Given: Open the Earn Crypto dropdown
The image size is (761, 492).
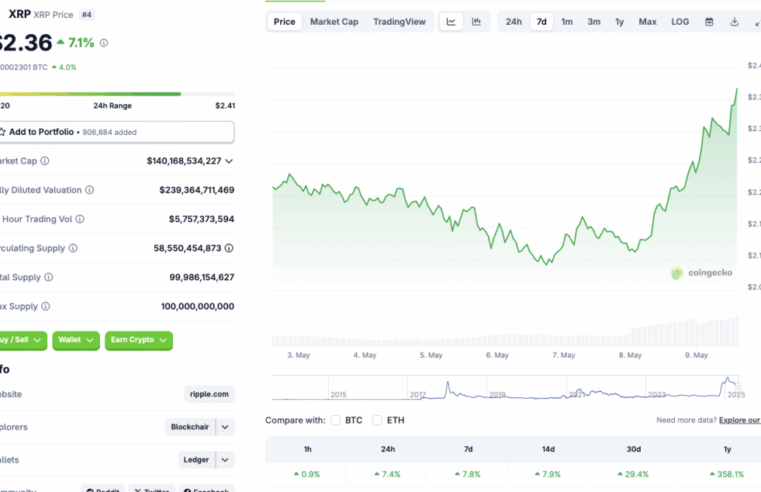Looking at the screenshot, I should (x=139, y=340).
